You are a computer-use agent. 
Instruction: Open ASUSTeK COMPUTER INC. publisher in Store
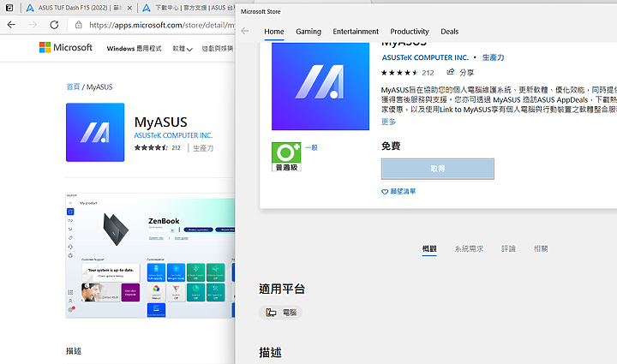[425, 57]
